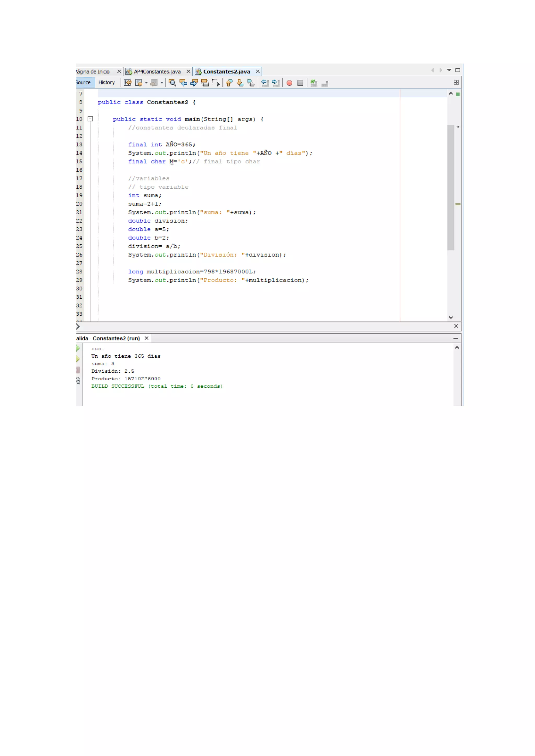This screenshot has height=756, width=535.
Task: Collapse the main method code fold
Action: click(x=90, y=119)
